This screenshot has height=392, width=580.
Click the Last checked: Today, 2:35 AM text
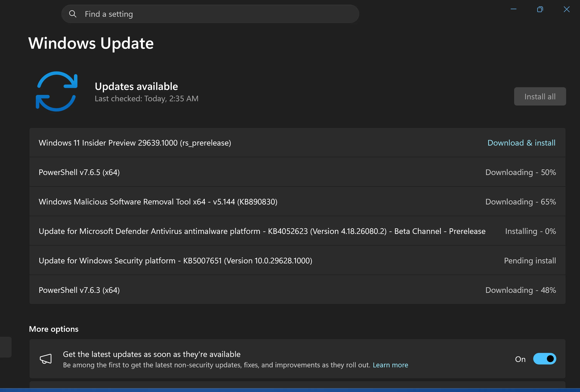(147, 99)
